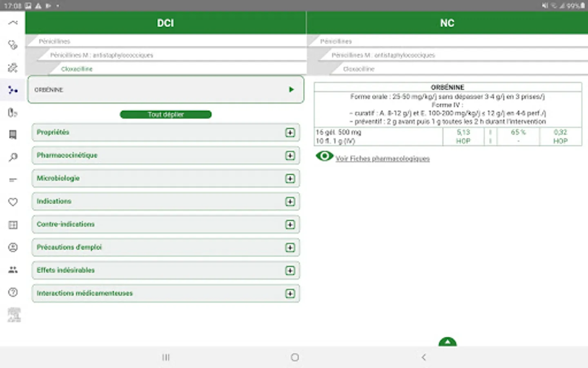This screenshot has width=588, height=368.
Task: Click the 'préventif' dosage text line
Action: pos(448,121)
